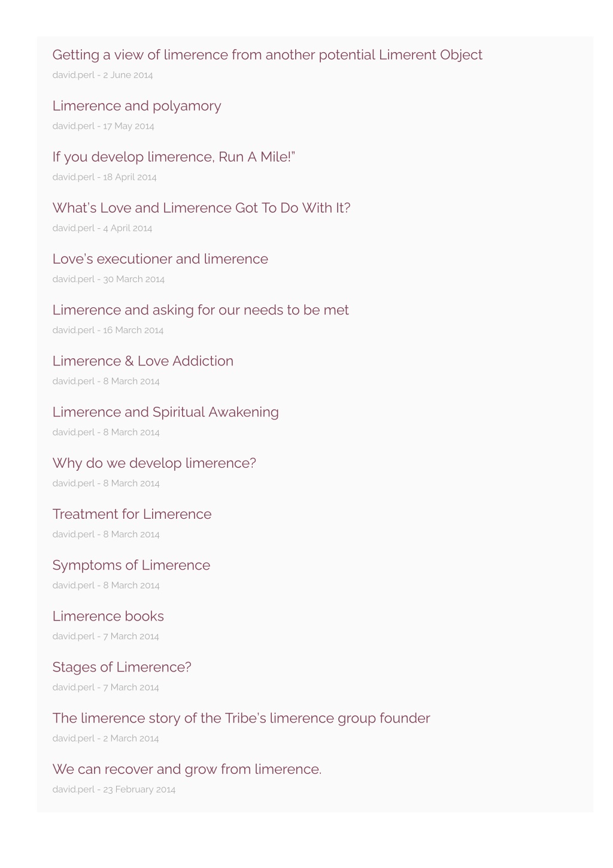Open 'What's Love and Limerence Got To Do With It?'
This screenshot has width=613, height=868.
point(201,208)
